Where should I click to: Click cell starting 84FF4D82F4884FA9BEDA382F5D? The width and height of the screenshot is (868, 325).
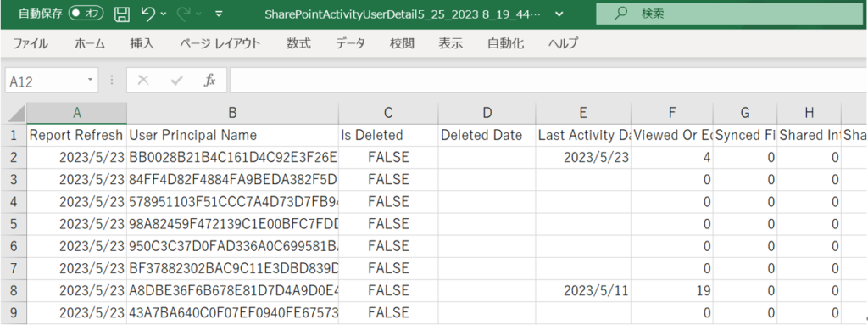click(x=232, y=180)
